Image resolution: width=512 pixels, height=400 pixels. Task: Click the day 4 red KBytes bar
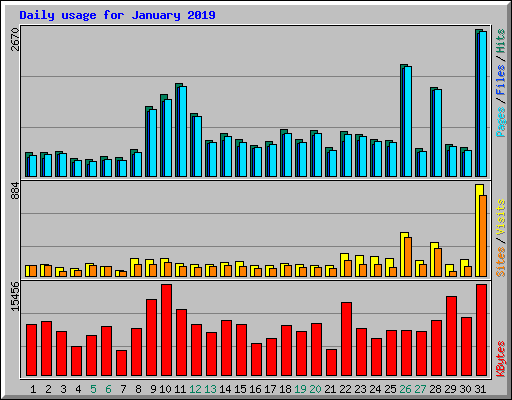tap(76, 361)
